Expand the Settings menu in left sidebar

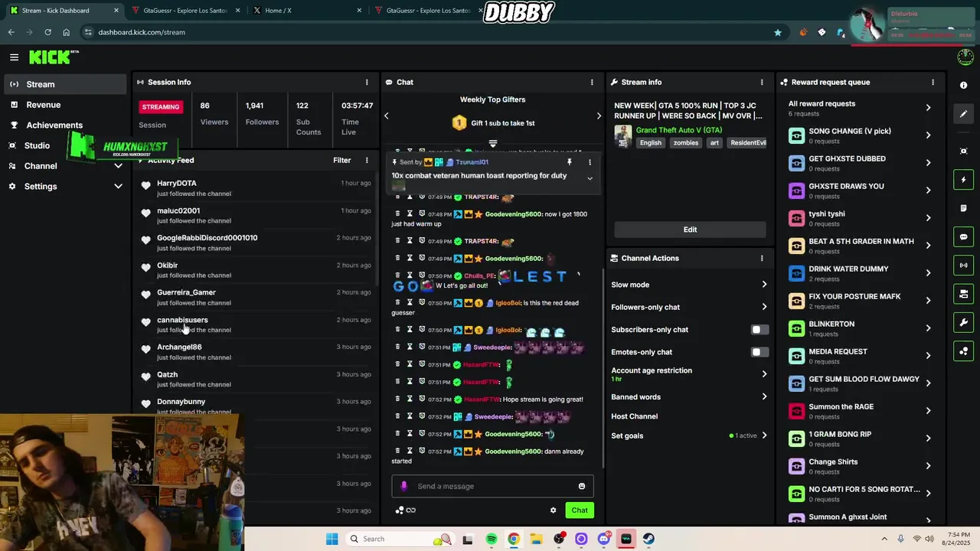118,186
